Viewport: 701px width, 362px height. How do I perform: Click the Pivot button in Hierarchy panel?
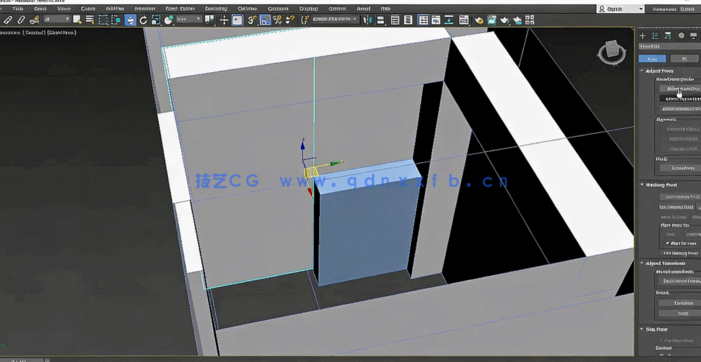pos(652,59)
